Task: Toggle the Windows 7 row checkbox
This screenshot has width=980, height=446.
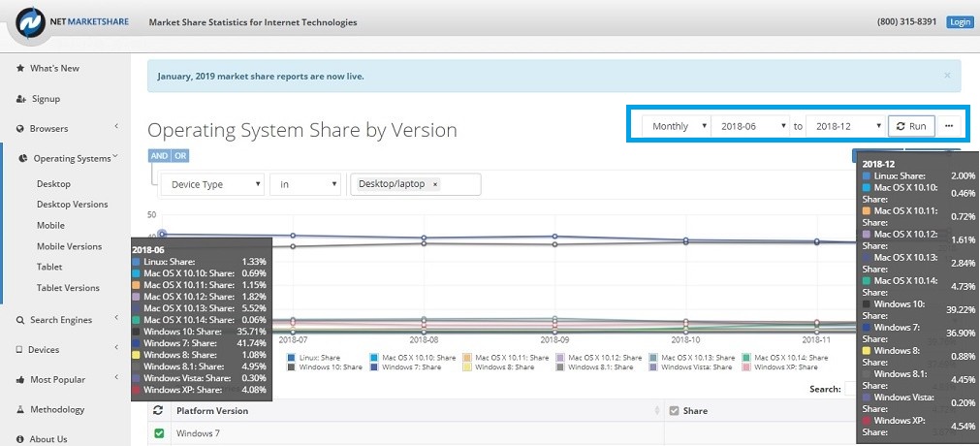Action: [x=159, y=432]
